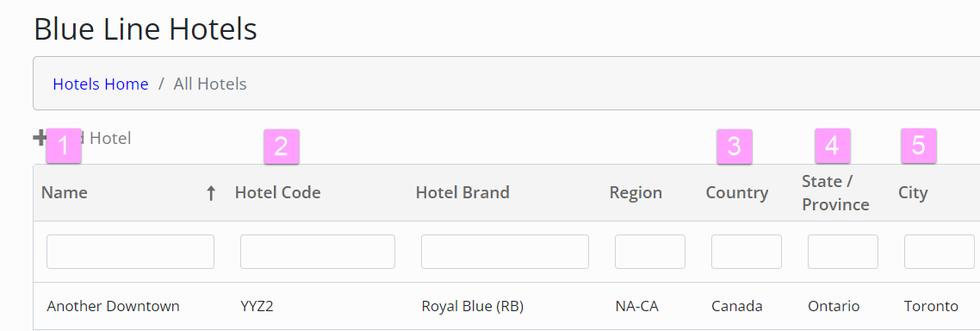Screen dimensions: 980x331
Task: Sort the table by the Name header
Action: tap(65, 193)
